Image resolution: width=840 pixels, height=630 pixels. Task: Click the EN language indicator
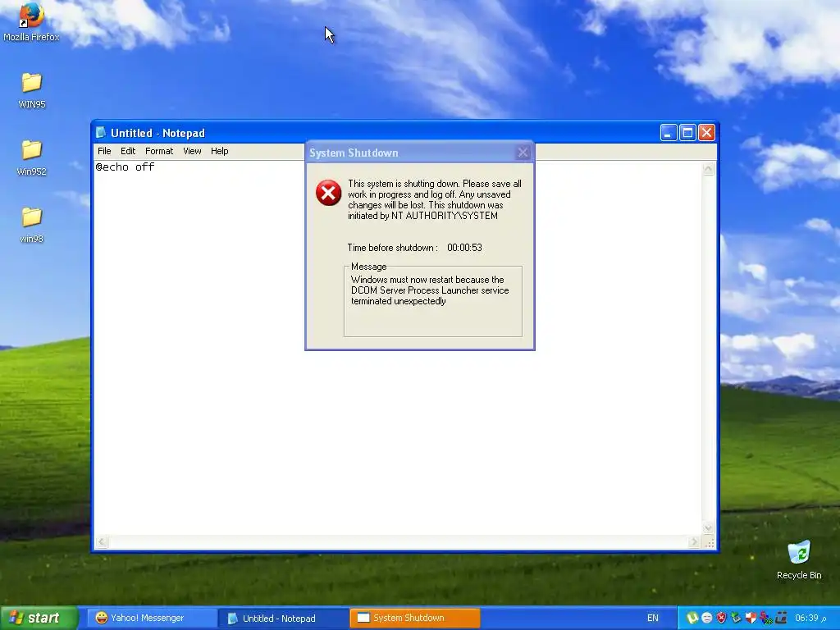[652, 618]
